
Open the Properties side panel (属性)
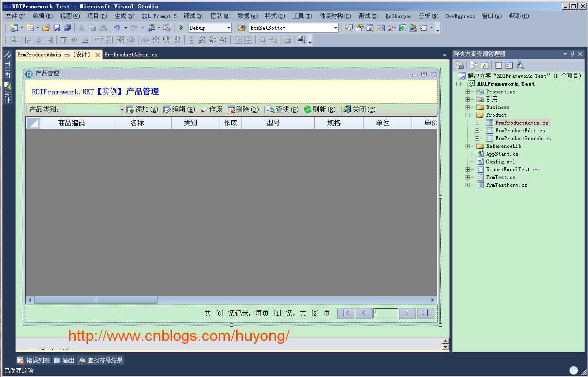click(7, 93)
